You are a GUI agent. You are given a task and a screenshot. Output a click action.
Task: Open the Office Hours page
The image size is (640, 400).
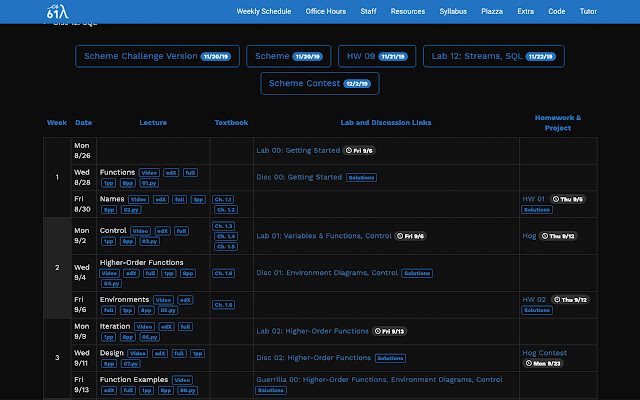coord(326,11)
